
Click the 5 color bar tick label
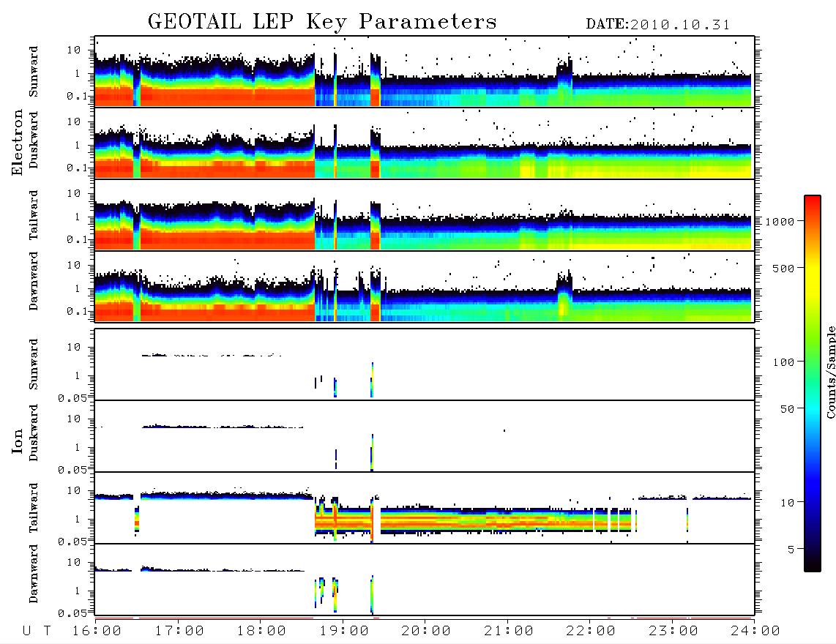[791, 550]
